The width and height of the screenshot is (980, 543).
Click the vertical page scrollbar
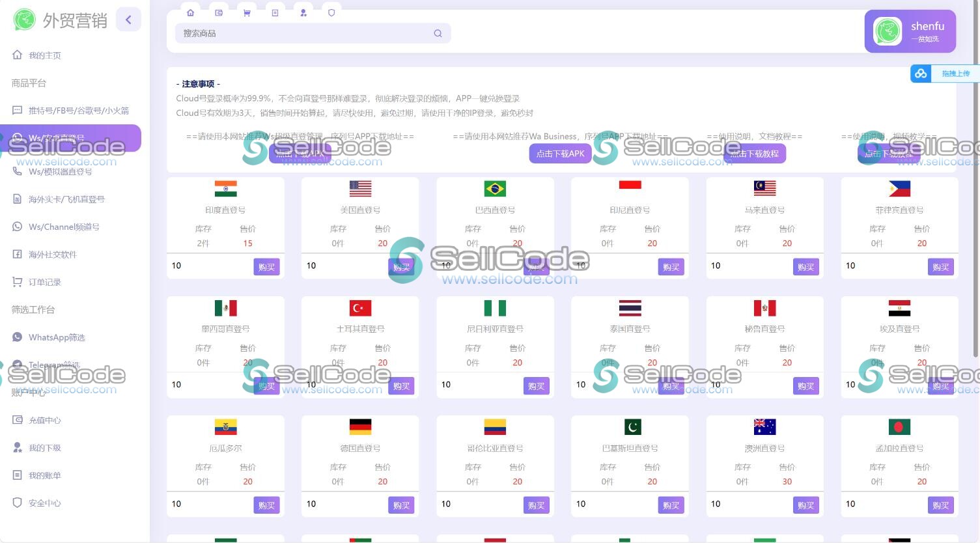(x=975, y=195)
